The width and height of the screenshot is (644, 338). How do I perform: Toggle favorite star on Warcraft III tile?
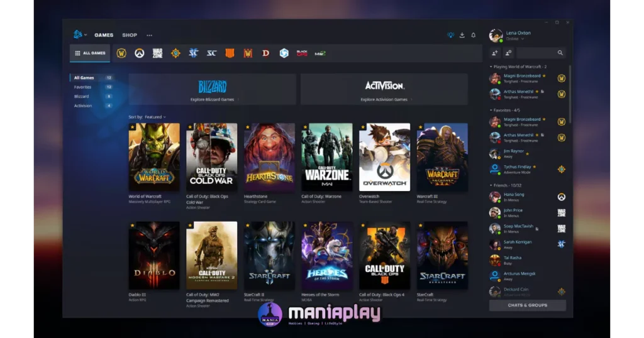click(x=420, y=127)
